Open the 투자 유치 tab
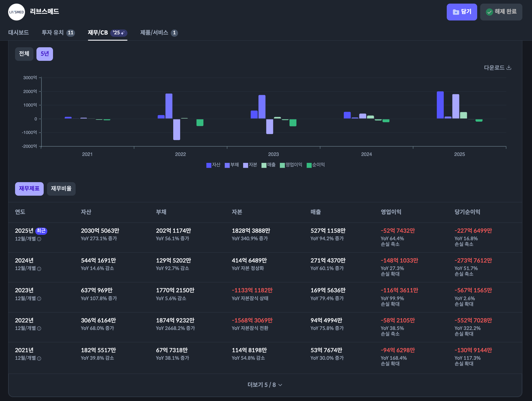532x401 pixels. point(58,33)
